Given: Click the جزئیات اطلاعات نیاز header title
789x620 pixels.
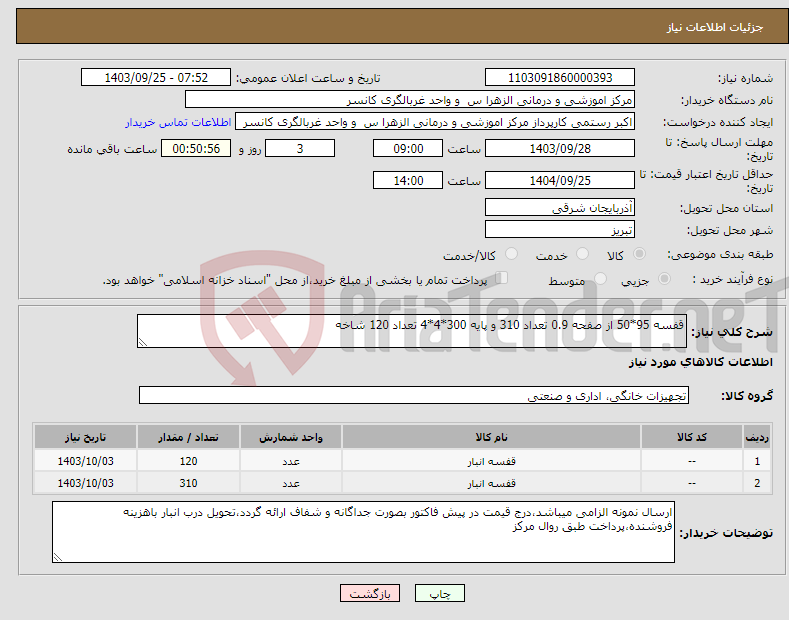Looking at the screenshot, I should pyautogui.click(x=715, y=27).
